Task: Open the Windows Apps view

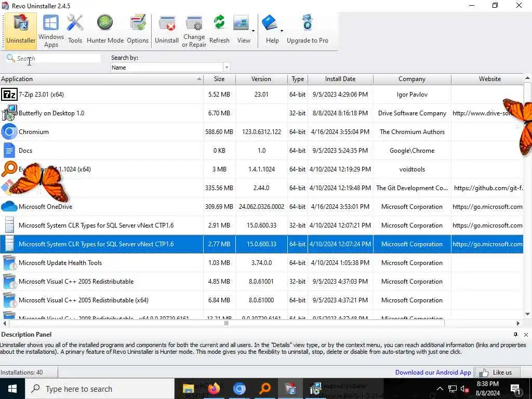Action: coord(51,30)
